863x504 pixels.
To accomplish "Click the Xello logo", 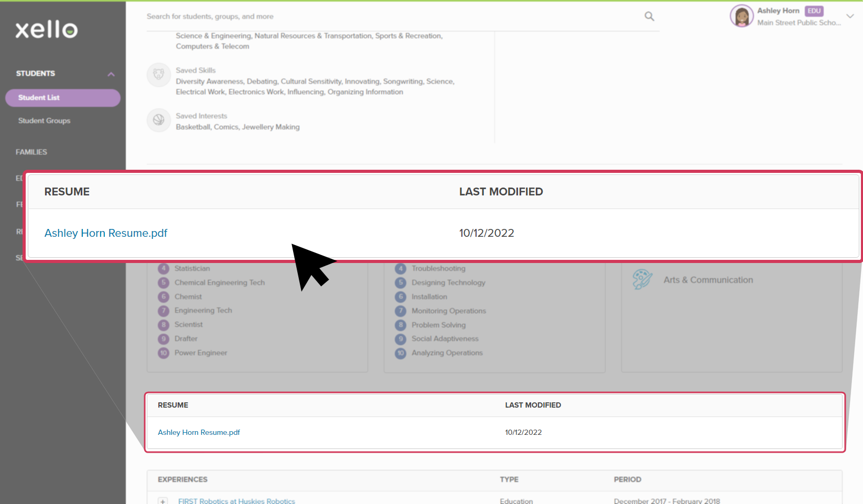I will pyautogui.click(x=47, y=30).
